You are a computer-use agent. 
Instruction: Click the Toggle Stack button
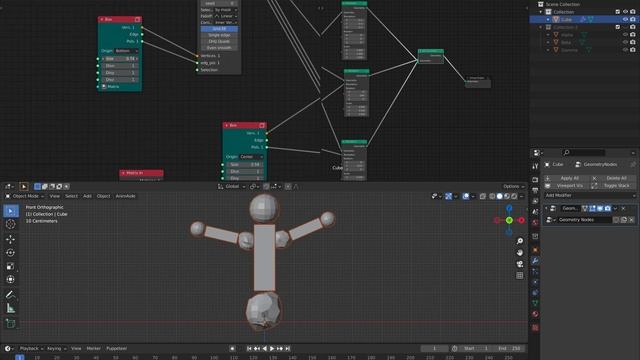coord(613,186)
